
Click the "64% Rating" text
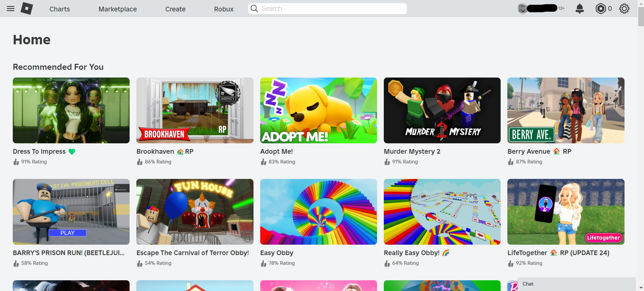[x=405, y=263]
